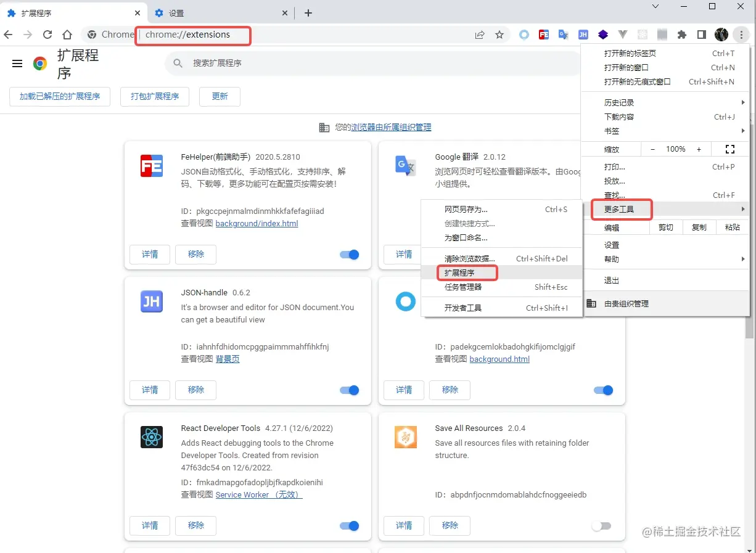This screenshot has height=553, width=756.
Task: Click the new tab plus button
Action: 308,13
